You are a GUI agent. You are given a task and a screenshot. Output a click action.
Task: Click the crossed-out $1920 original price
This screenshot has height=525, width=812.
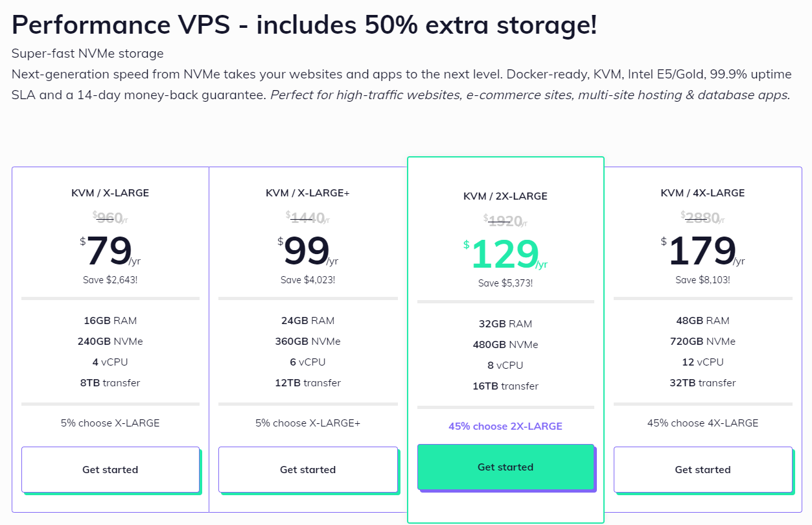505,221
